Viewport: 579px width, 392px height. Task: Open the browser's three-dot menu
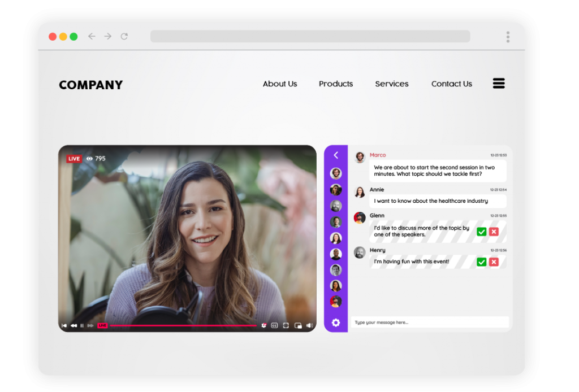coord(508,36)
